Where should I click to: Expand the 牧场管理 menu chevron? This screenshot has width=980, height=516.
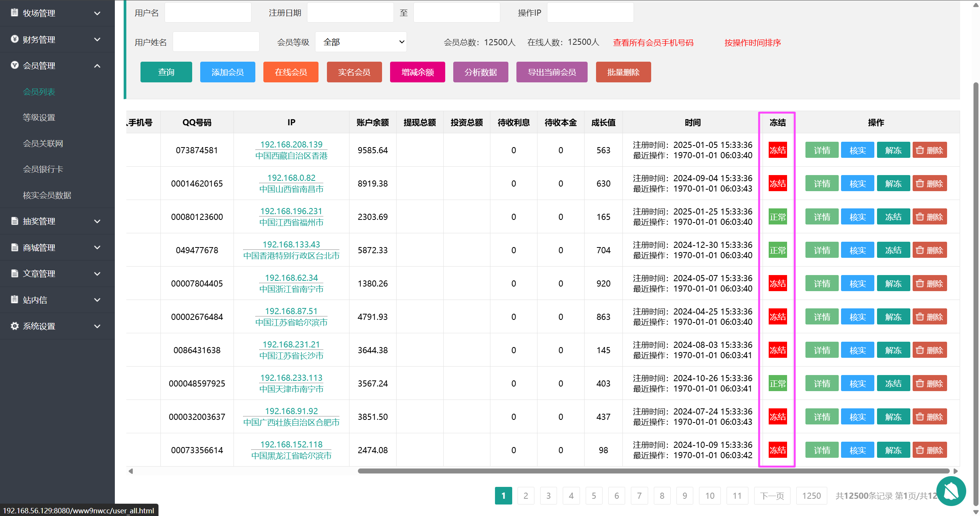[97, 13]
